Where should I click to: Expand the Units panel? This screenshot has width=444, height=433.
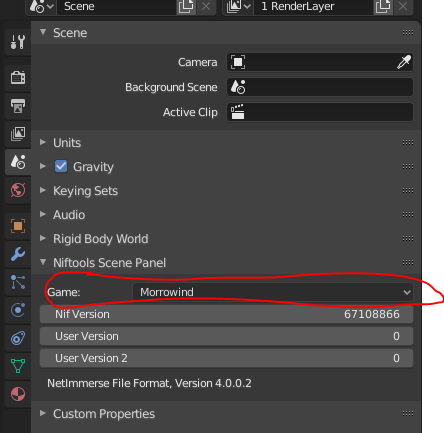pyautogui.click(x=43, y=142)
